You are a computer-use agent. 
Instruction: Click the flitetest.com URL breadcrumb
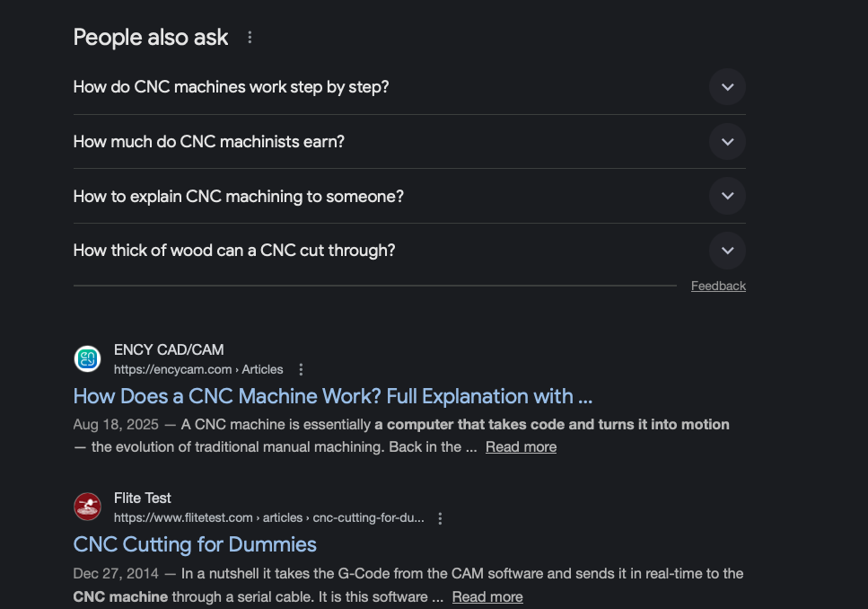[x=268, y=518]
